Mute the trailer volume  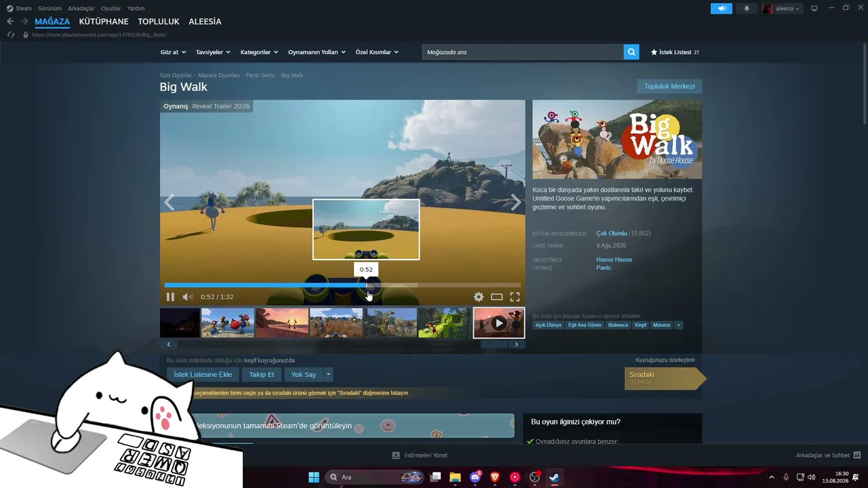[x=188, y=297]
